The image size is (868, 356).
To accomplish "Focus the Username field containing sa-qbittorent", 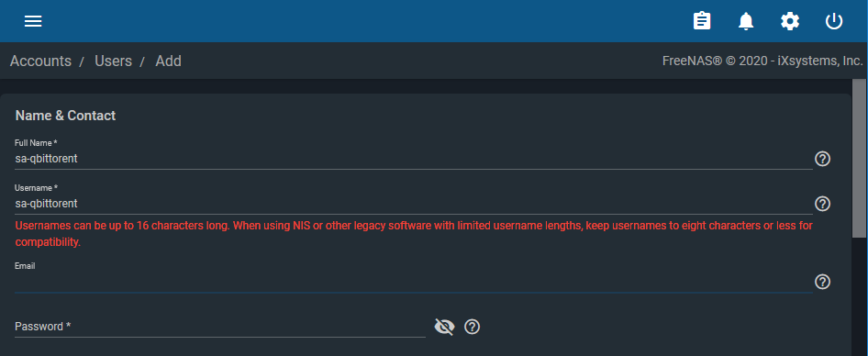I will tap(414, 204).
